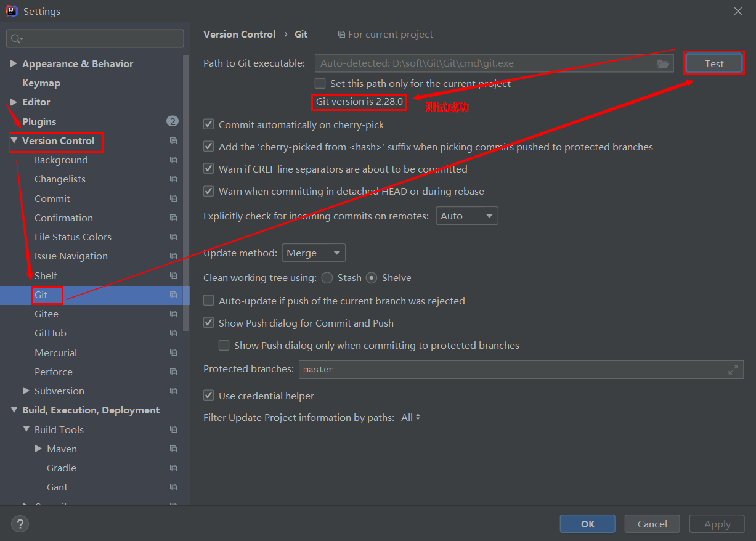Click the Test button for Git executable
The height and width of the screenshot is (541, 756).
pos(714,63)
